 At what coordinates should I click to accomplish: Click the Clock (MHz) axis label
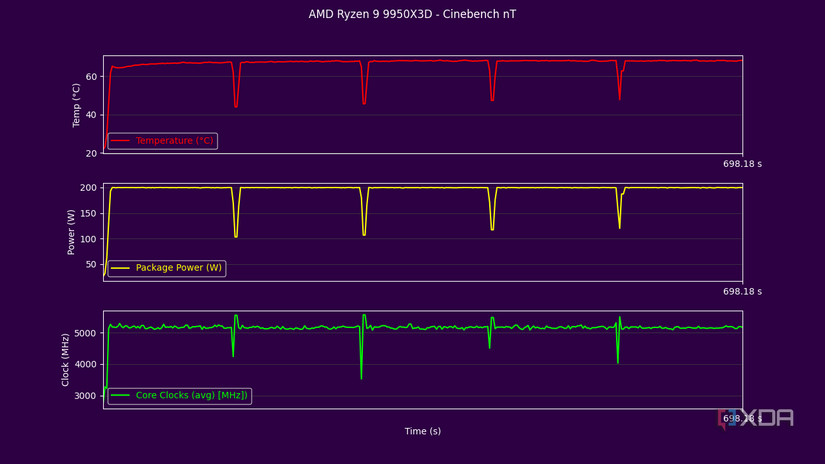[x=65, y=360]
